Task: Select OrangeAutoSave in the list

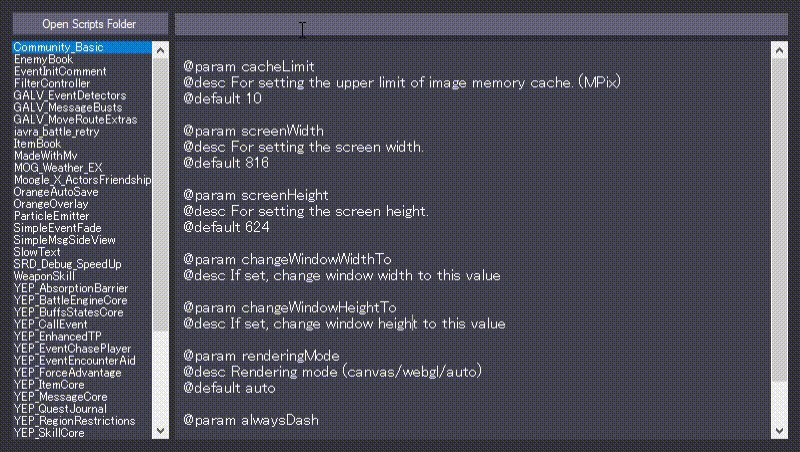Action: tap(55, 192)
